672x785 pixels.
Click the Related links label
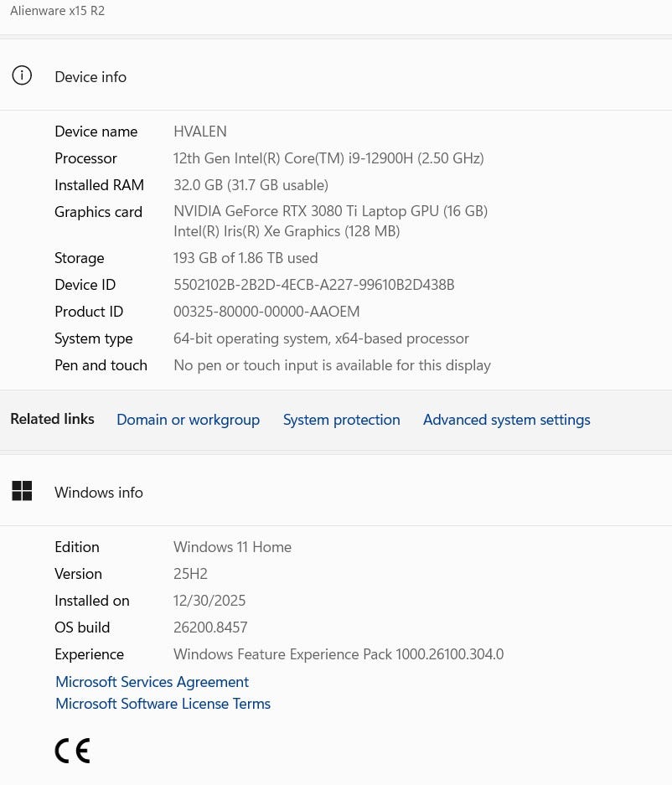click(x=52, y=419)
